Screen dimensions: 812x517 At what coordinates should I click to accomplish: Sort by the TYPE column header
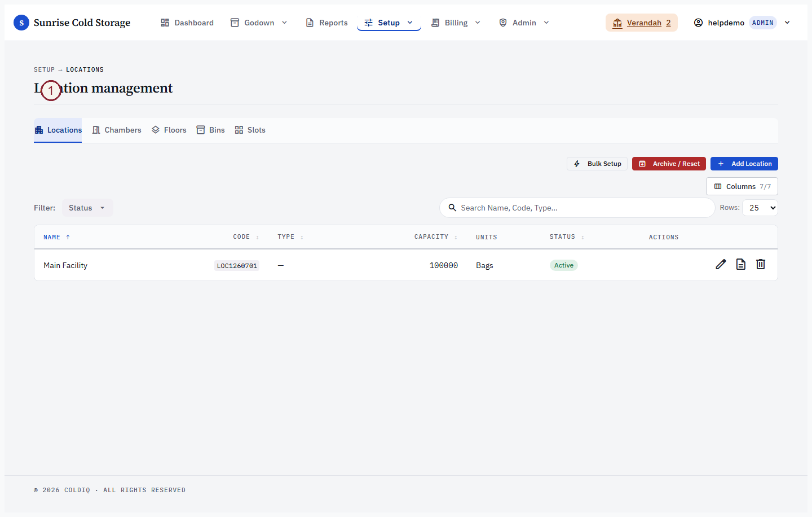pyautogui.click(x=290, y=237)
